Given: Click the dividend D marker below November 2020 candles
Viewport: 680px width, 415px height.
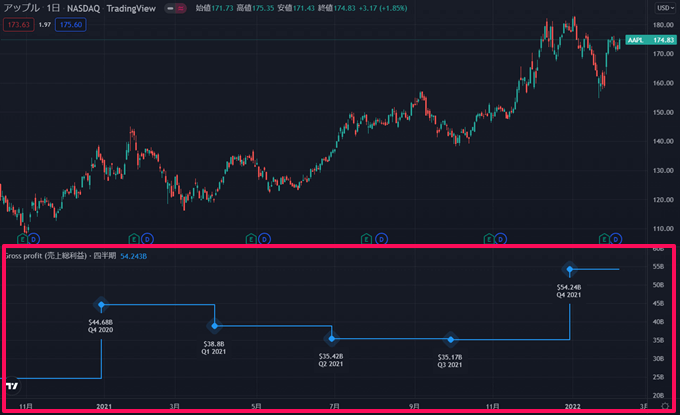Looking at the screenshot, I should (x=33, y=239).
